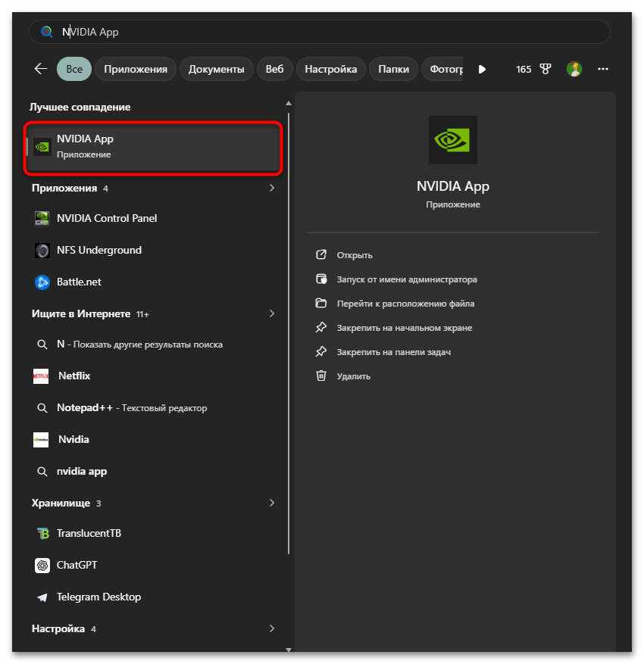
Task: Select the NVIDIA Control Panel result text
Action: pyautogui.click(x=107, y=219)
